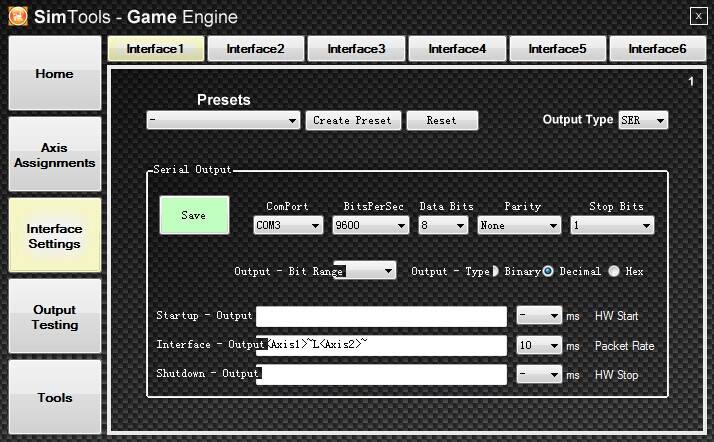Select the Binary output type radio
The height and width of the screenshot is (442, 714).
click(495, 271)
